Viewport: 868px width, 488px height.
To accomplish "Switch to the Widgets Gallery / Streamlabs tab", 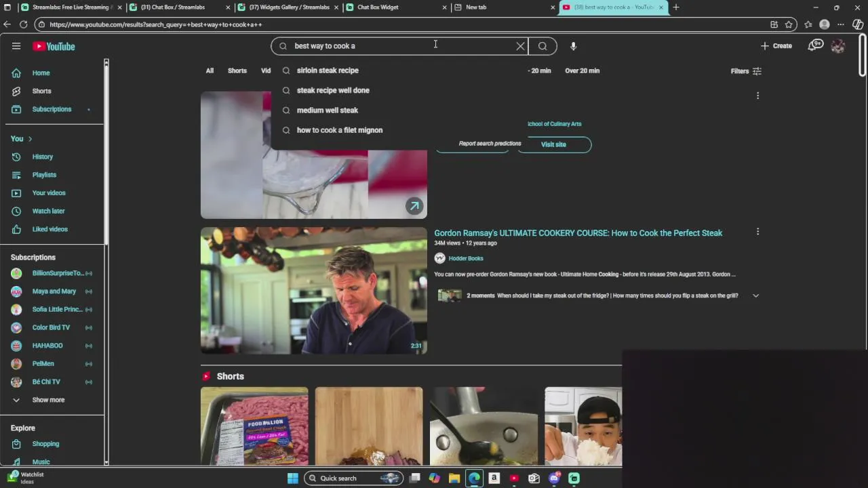I will click(x=288, y=7).
